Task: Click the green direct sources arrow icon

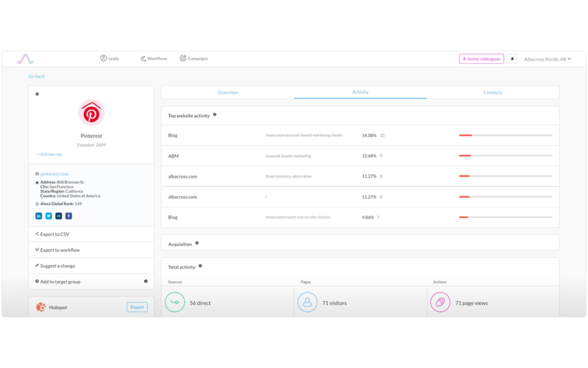Action: click(175, 302)
